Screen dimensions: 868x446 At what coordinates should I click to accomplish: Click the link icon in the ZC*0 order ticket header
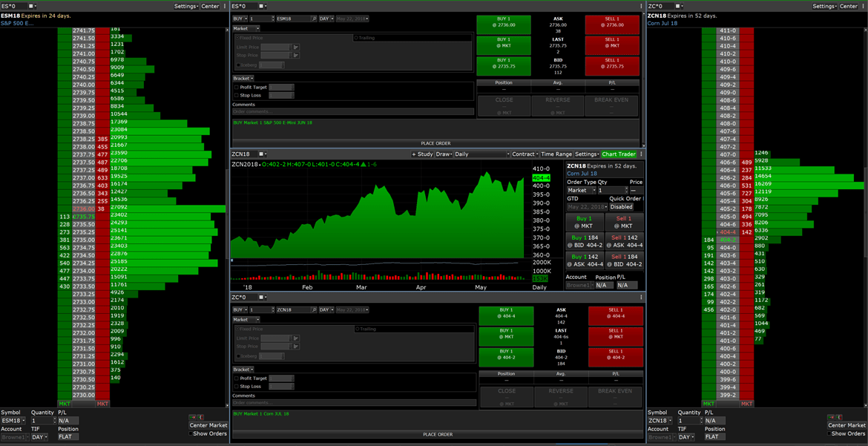263,298
